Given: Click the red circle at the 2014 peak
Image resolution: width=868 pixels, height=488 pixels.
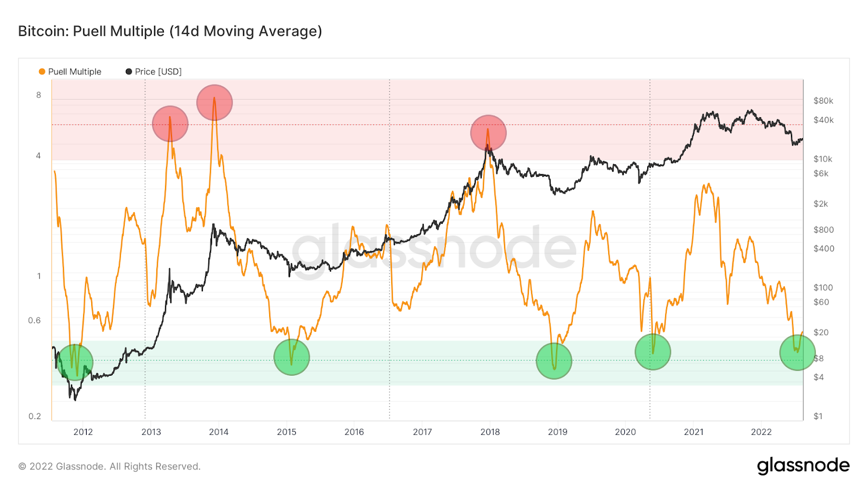Looking at the screenshot, I should [x=214, y=102].
